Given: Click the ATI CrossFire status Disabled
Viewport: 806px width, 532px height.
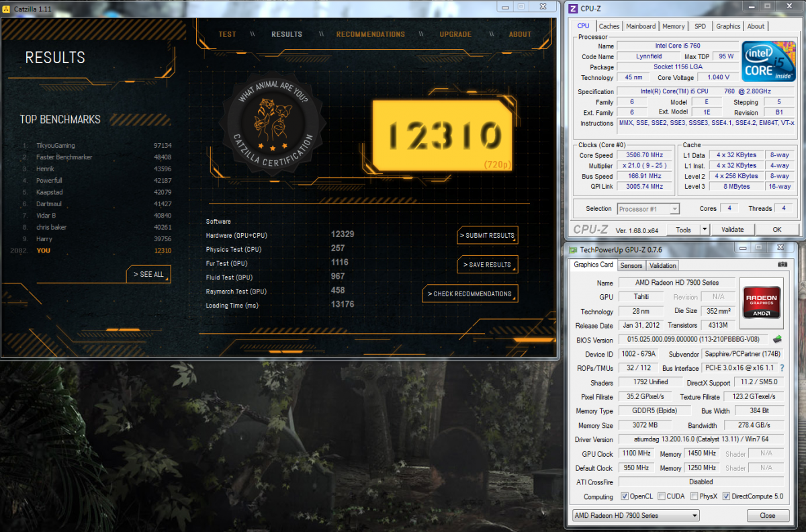Looking at the screenshot, I should pyautogui.click(x=701, y=482).
